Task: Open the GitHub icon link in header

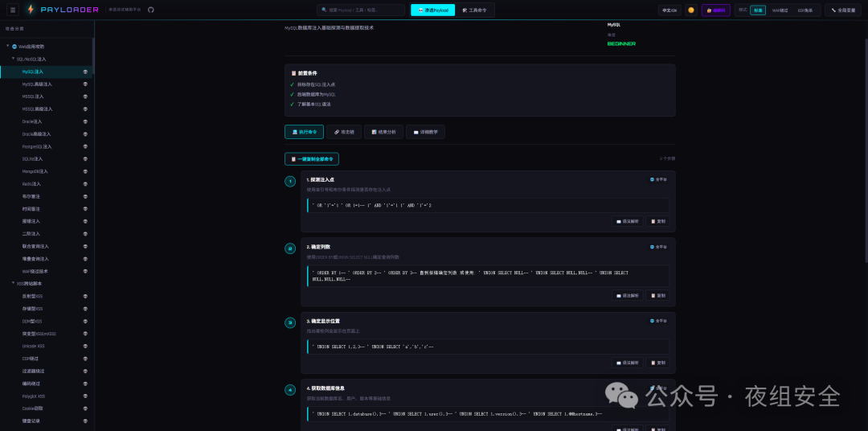Action: tap(150, 10)
